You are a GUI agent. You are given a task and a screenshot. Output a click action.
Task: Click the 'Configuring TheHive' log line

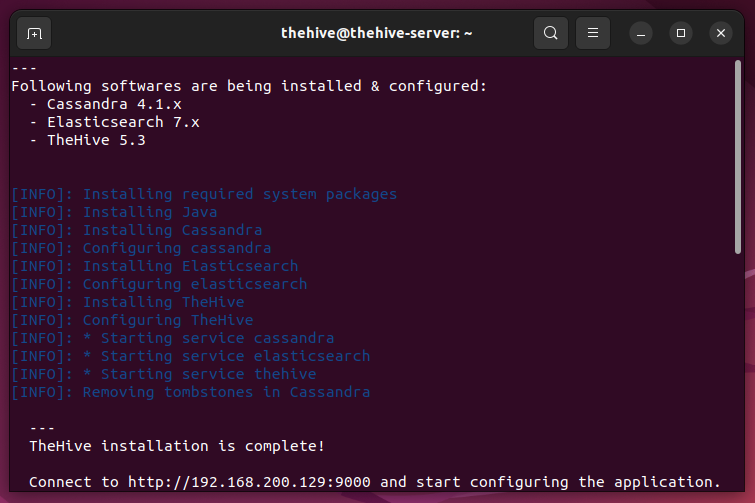(132, 320)
